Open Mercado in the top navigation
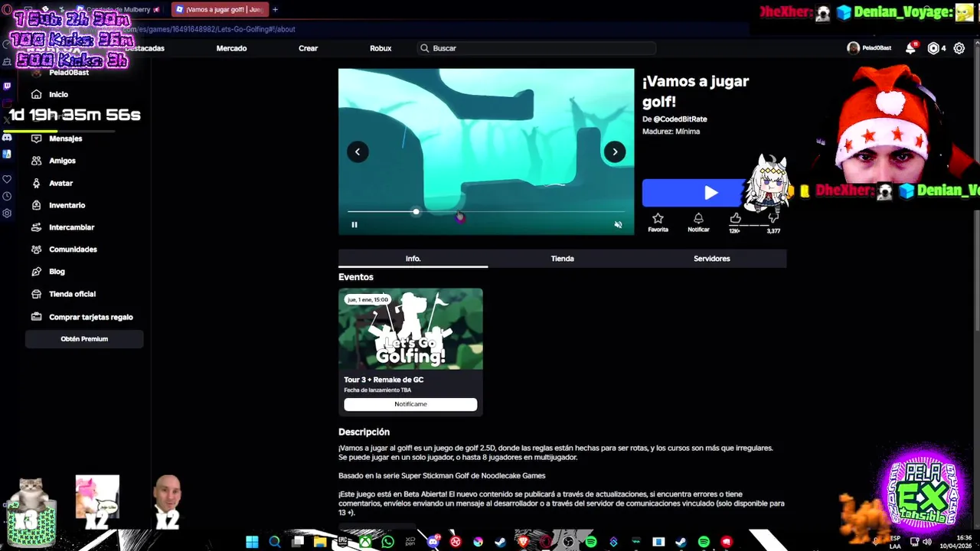This screenshot has width=980, height=551. click(231, 48)
